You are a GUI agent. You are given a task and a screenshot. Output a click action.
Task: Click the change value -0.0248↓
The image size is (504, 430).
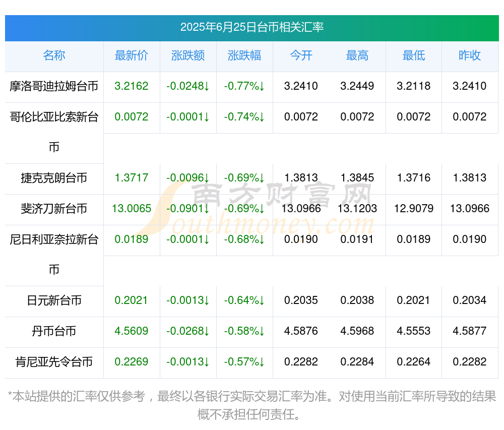[188, 86]
